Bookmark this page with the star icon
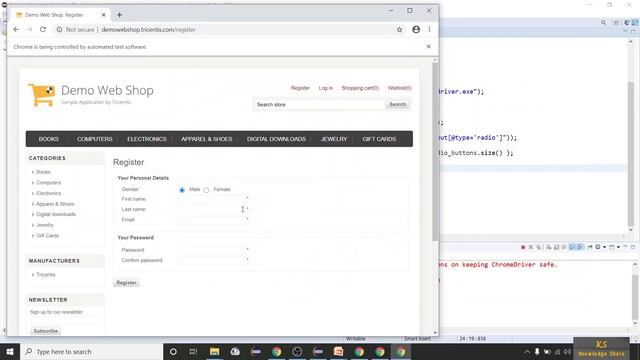 [400, 29]
